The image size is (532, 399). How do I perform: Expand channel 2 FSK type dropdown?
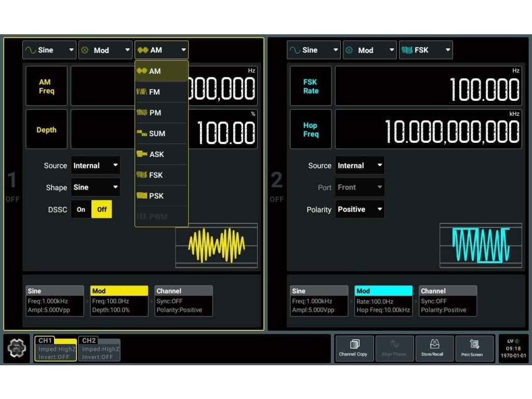(x=425, y=50)
